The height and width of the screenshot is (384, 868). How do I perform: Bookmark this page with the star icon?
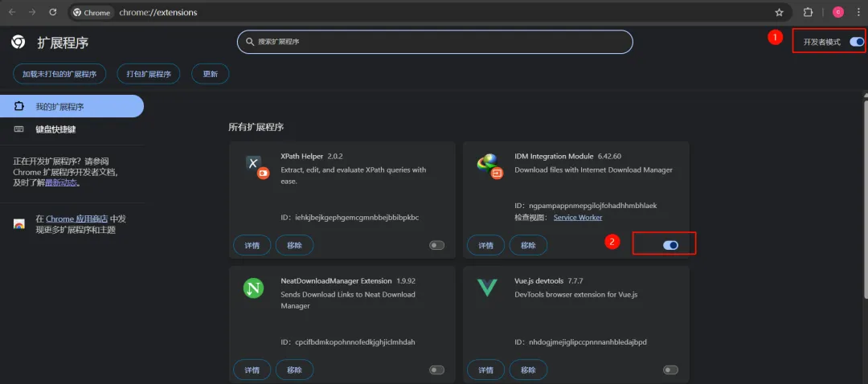coord(780,12)
